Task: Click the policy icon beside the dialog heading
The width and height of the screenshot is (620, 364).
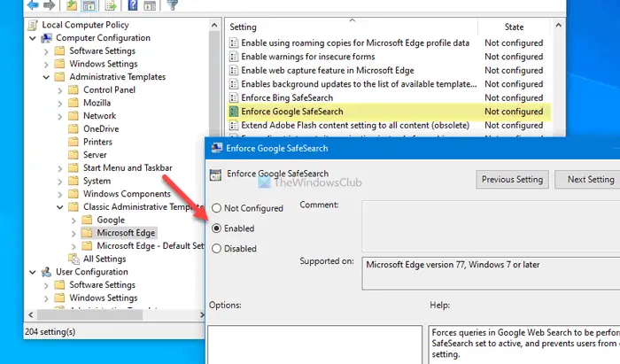Action: 215,174
